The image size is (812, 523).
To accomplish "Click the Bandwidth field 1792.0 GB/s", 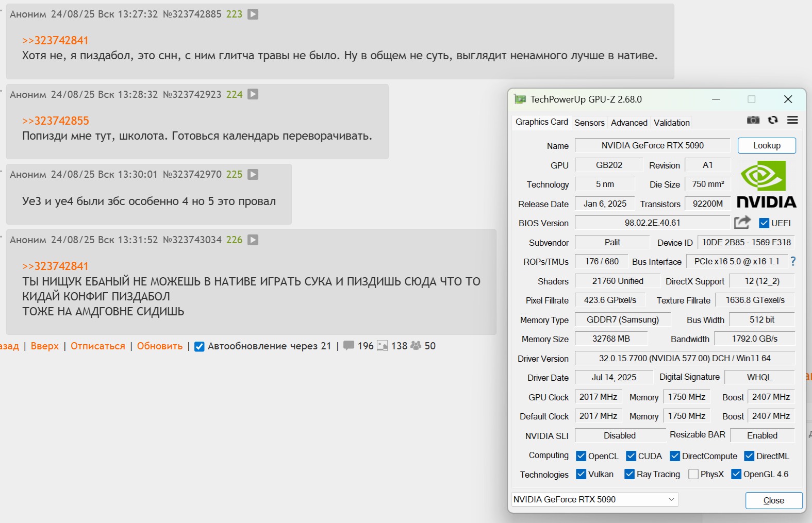I will click(755, 339).
